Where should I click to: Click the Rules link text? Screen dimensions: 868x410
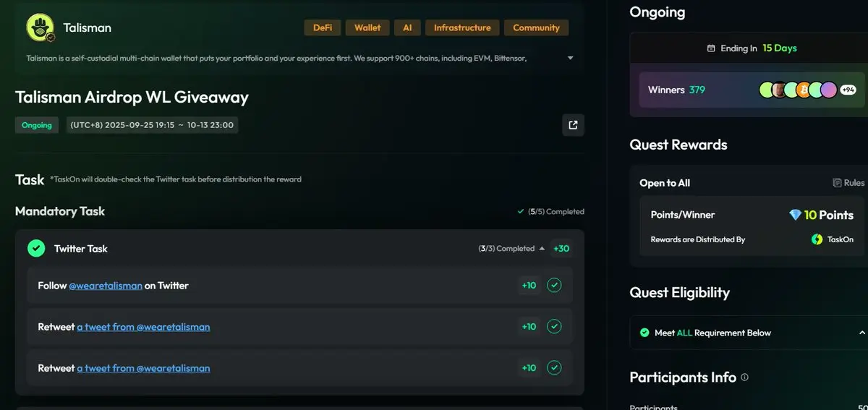tap(854, 183)
